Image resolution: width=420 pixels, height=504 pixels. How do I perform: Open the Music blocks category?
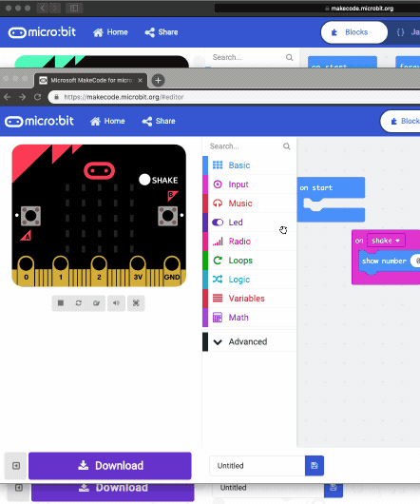[250, 204]
